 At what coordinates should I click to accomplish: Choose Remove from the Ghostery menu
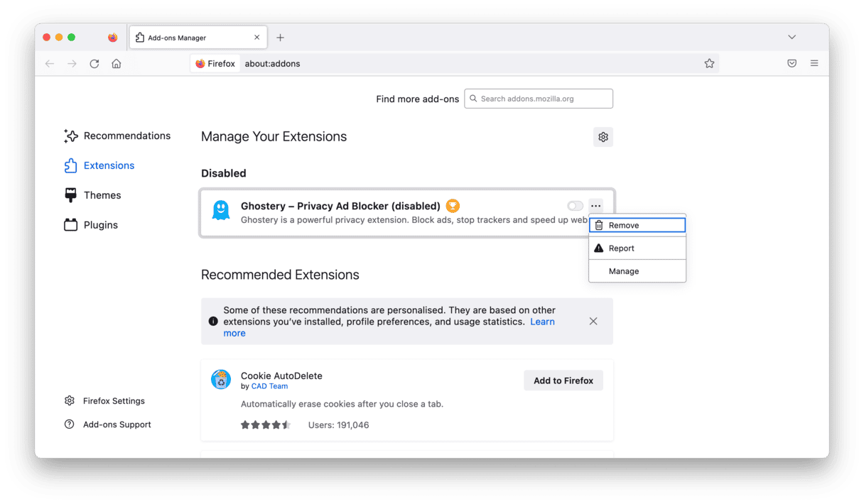click(637, 225)
